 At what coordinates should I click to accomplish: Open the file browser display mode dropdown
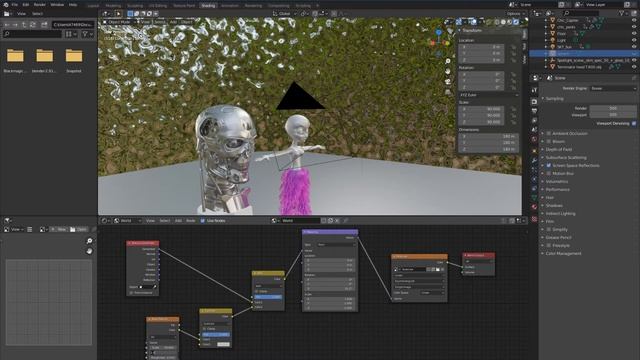71,34
